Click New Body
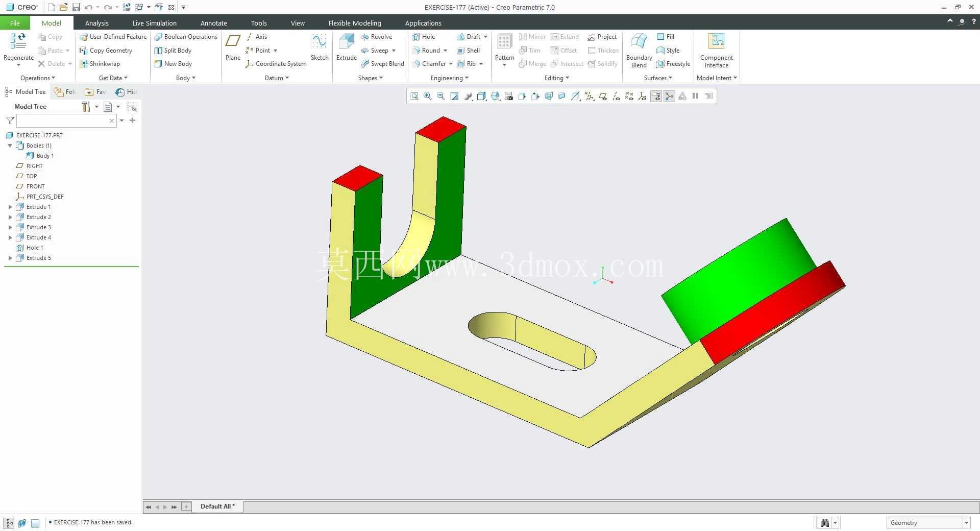Viewport: 980px width, 531px height. click(x=173, y=64)
